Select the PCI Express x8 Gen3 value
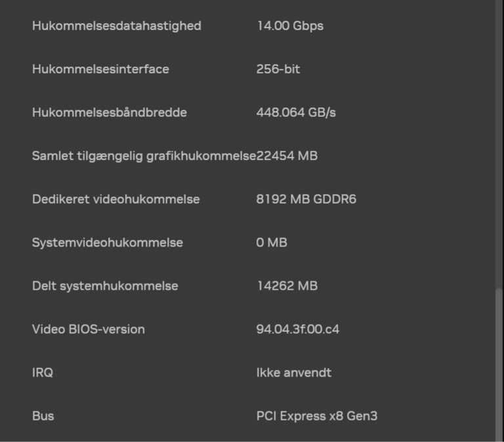The width and height of the screenshot is (504, 442). pos(317,416)
